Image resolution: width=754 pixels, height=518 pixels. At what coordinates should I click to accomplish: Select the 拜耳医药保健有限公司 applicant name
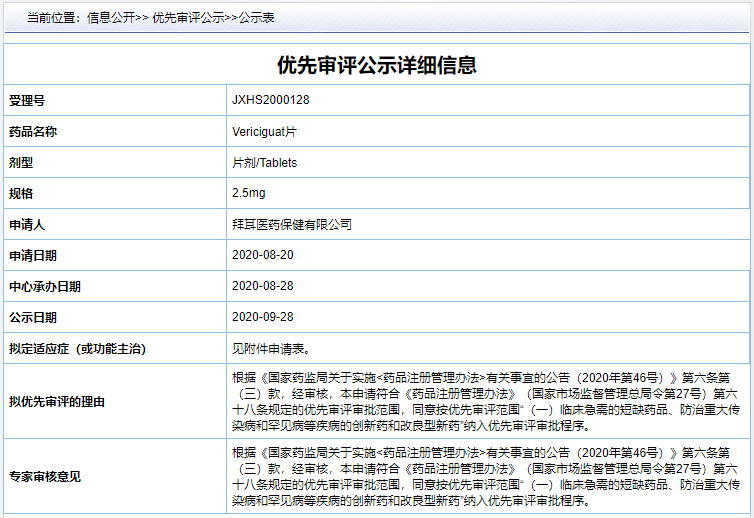pyautogui.click(x=292, y=225)
